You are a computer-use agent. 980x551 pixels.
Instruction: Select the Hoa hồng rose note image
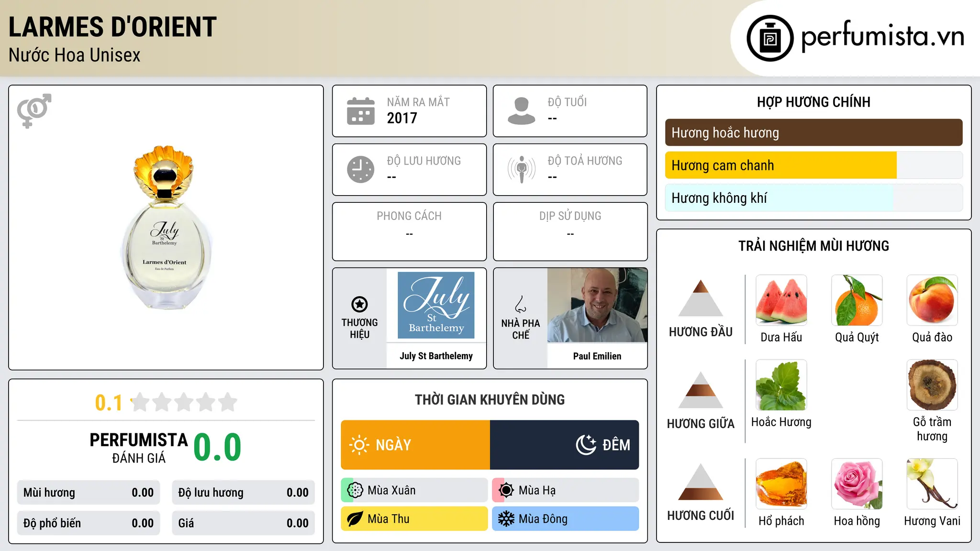click(x=857, y=484)
